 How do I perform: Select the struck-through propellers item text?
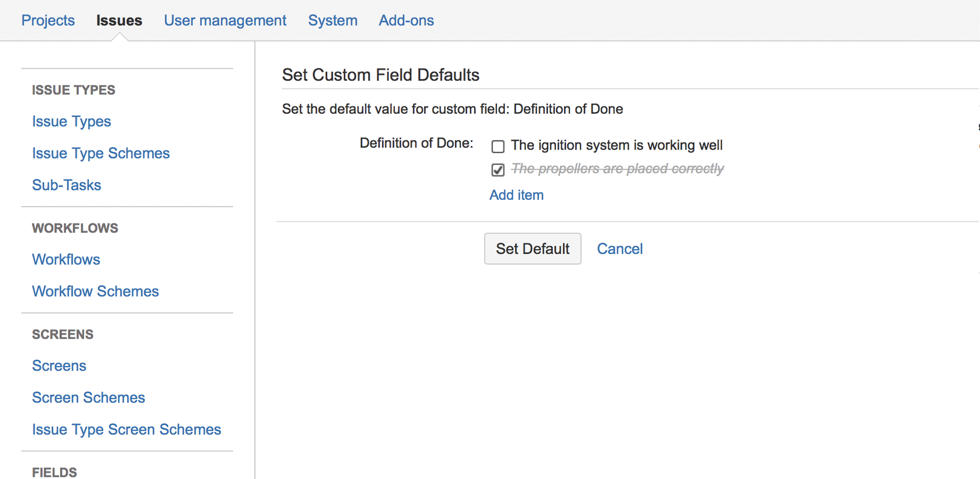coord(617,169)
